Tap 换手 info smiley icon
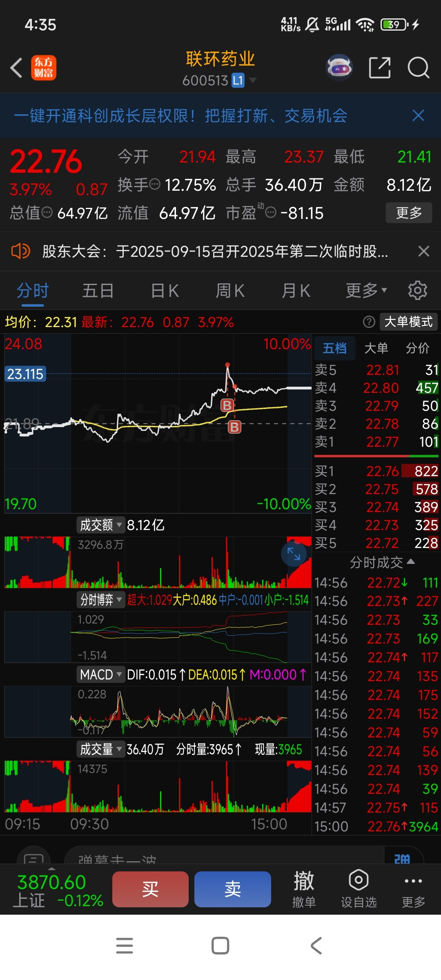The image size is (441, 980). tap(155, 185)
